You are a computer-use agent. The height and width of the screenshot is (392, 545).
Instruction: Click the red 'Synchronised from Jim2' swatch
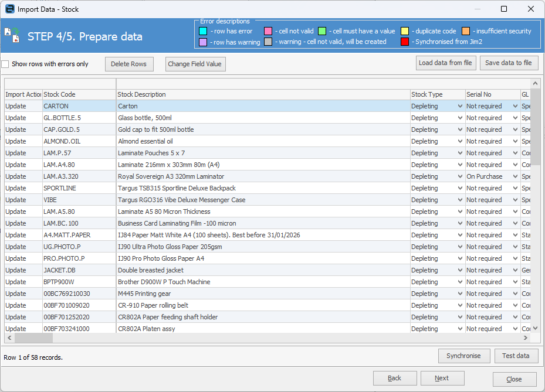tap(405, 42)
